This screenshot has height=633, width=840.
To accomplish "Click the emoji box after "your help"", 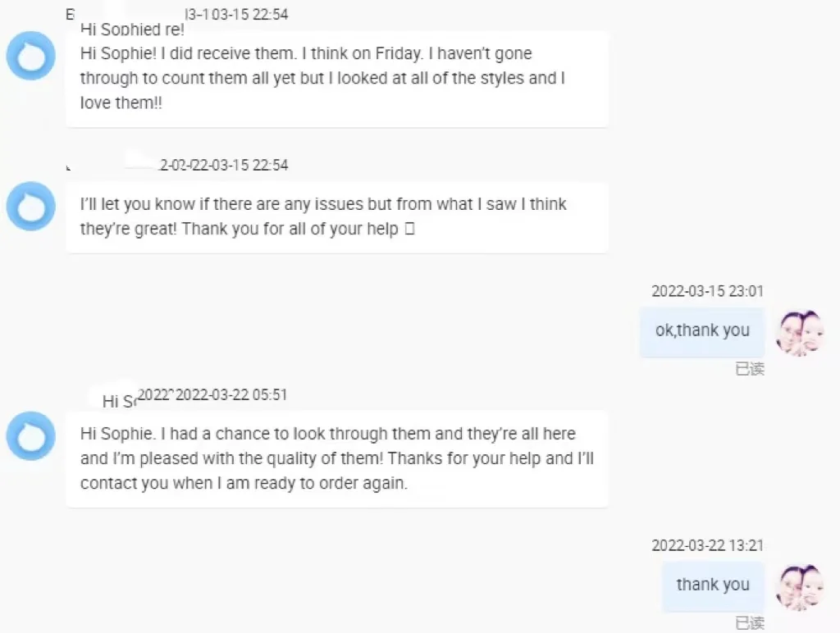I will tap(410, 230).
